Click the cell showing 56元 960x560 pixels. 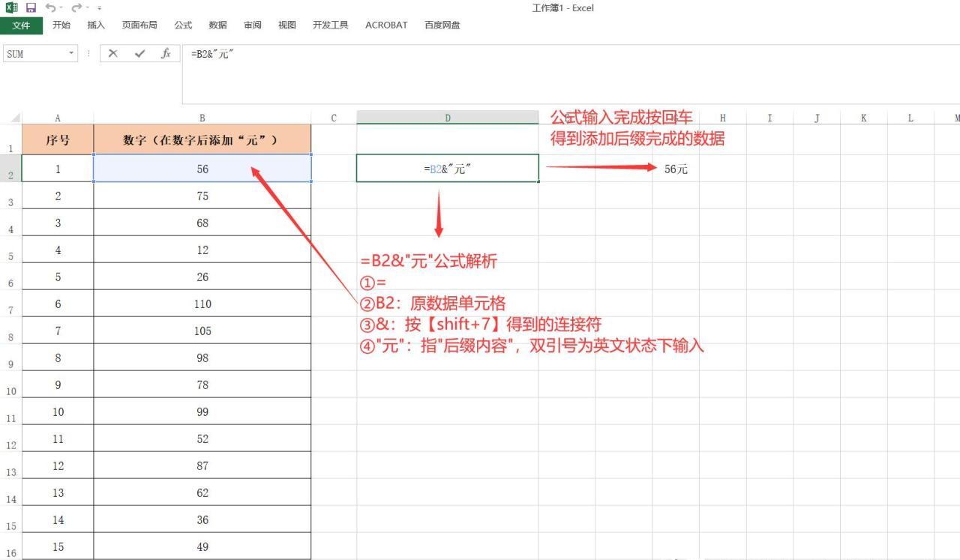[x=676, y=169]
